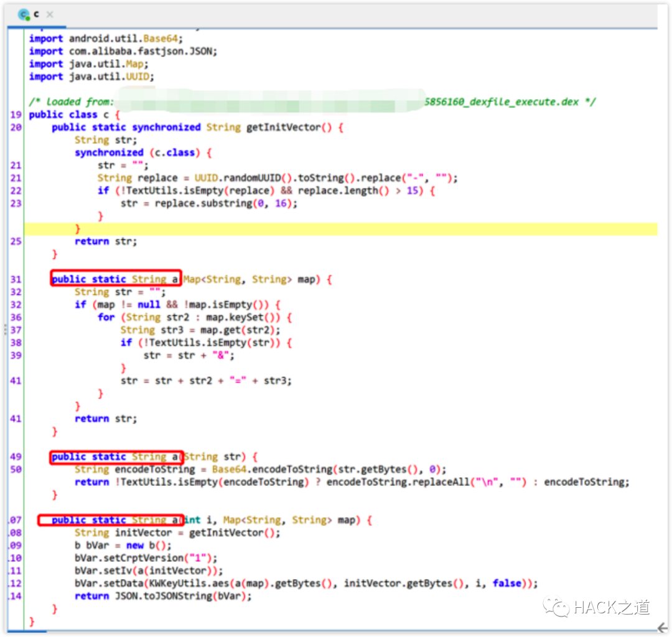Click toJSONString in the final return statement
Screen dimensions: 672x637
pos(170,596)
